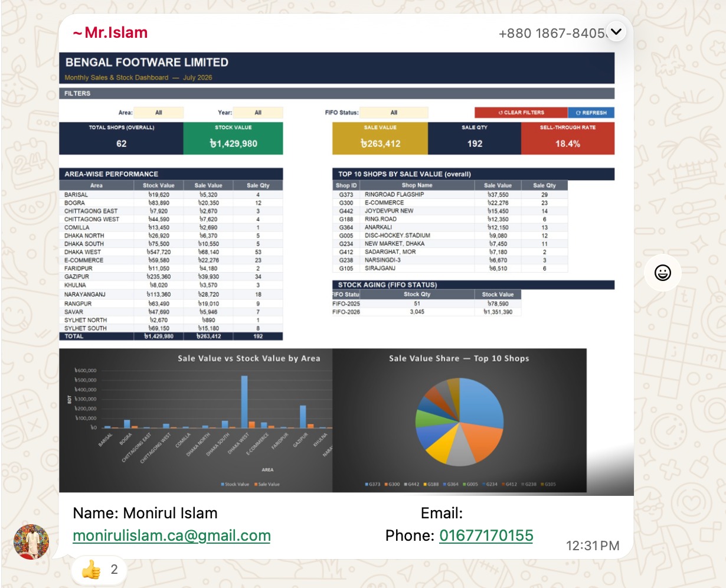
Task: Click the GAZIPUR area row
Action: tap(171, 277)
